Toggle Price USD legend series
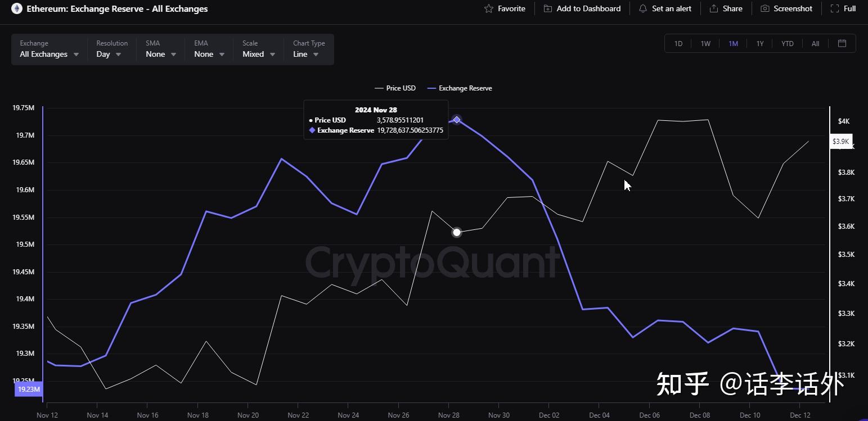This screenshot has width=868, height=421. click(x=395, y=88)
